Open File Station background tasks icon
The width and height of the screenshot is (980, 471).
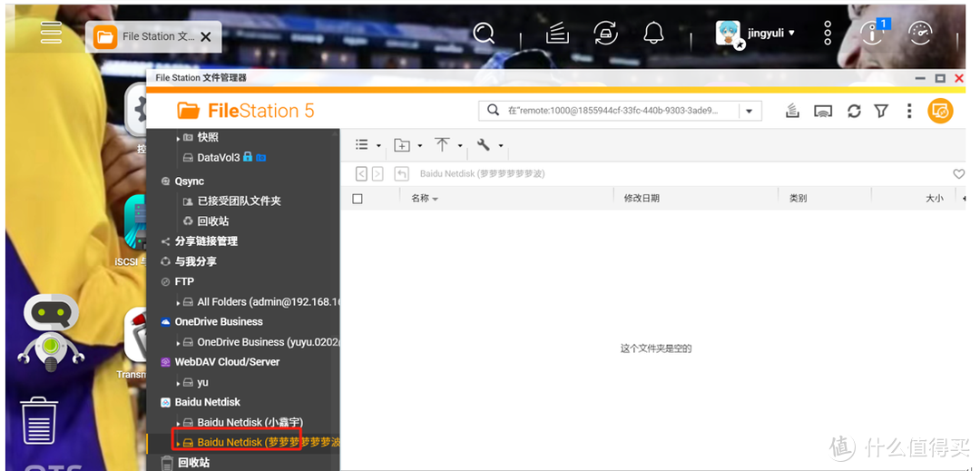click(x=792, y=112)
